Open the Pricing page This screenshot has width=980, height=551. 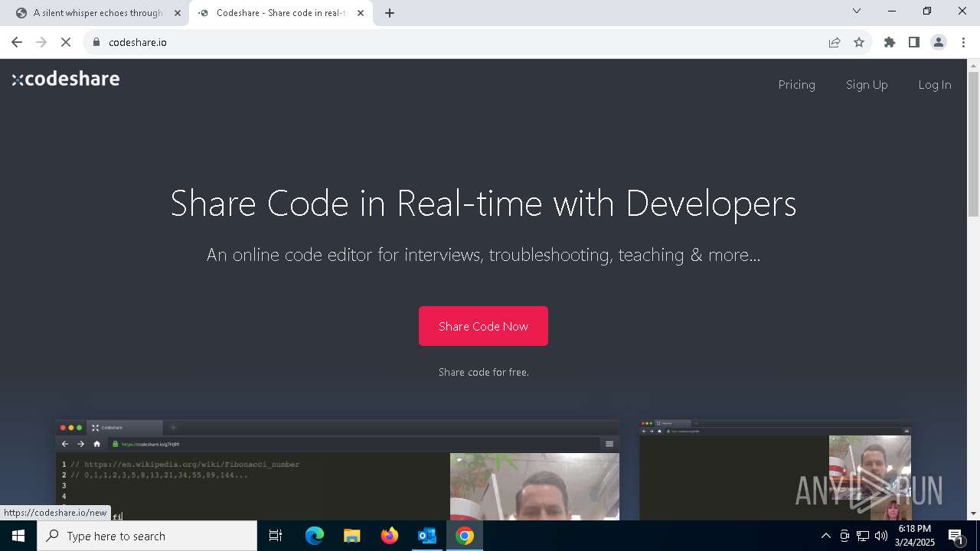point(796,84)
